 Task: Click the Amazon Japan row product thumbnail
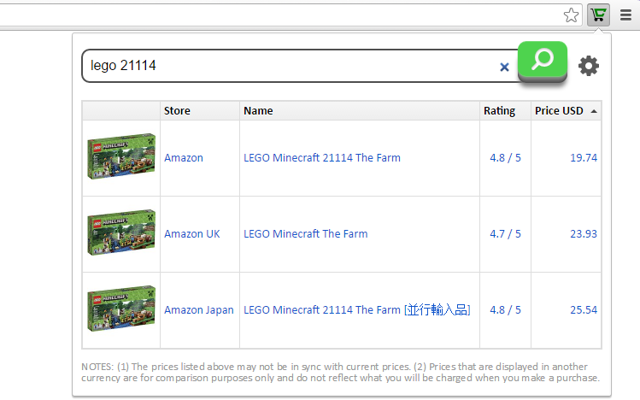pyautogui.click(x=121, y=309)
